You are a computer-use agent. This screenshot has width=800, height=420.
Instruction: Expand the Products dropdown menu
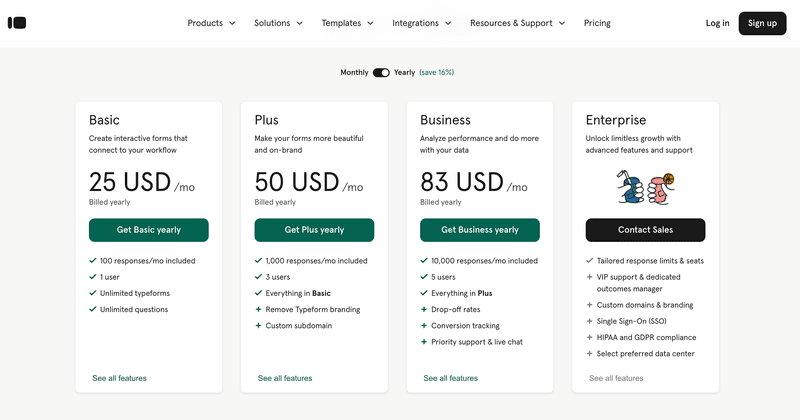coord(211,23)
